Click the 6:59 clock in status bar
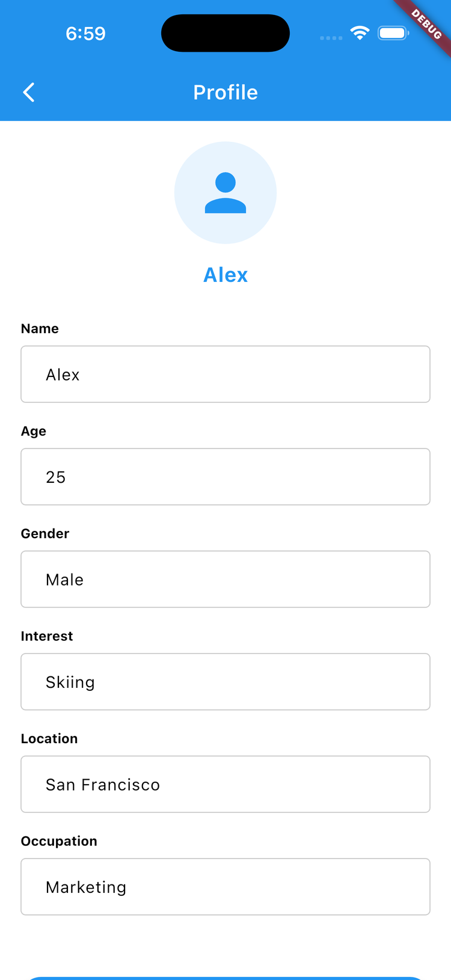 coord(85,34)
